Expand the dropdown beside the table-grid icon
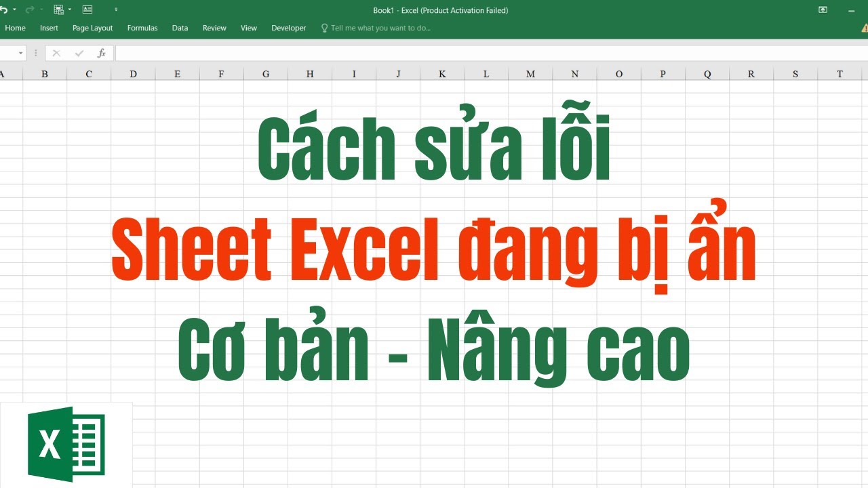 [70, 10]
